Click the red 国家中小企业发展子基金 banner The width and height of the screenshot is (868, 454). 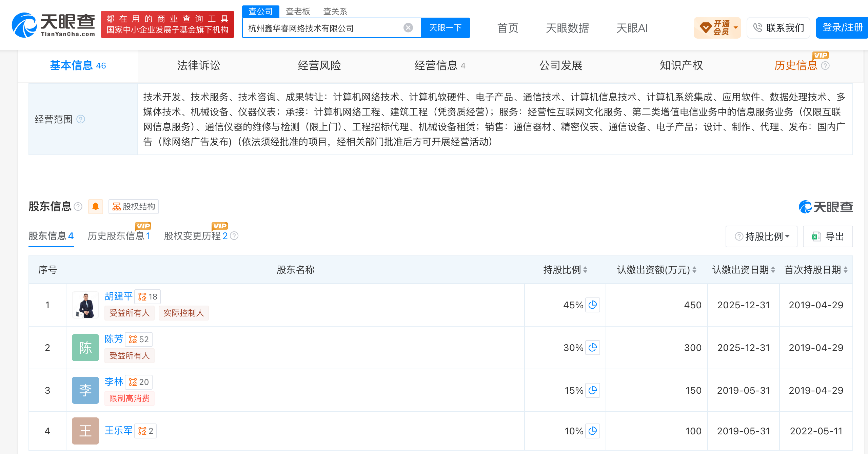[167, 24]
